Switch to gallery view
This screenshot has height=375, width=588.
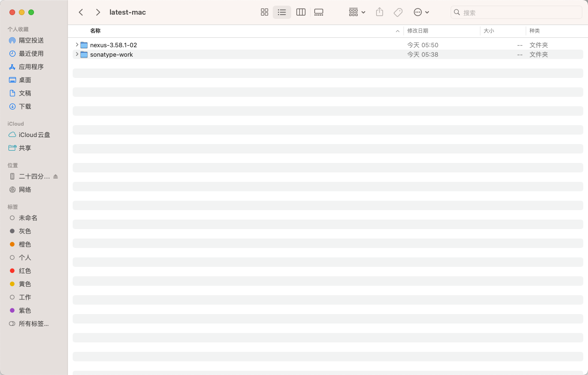319,12
